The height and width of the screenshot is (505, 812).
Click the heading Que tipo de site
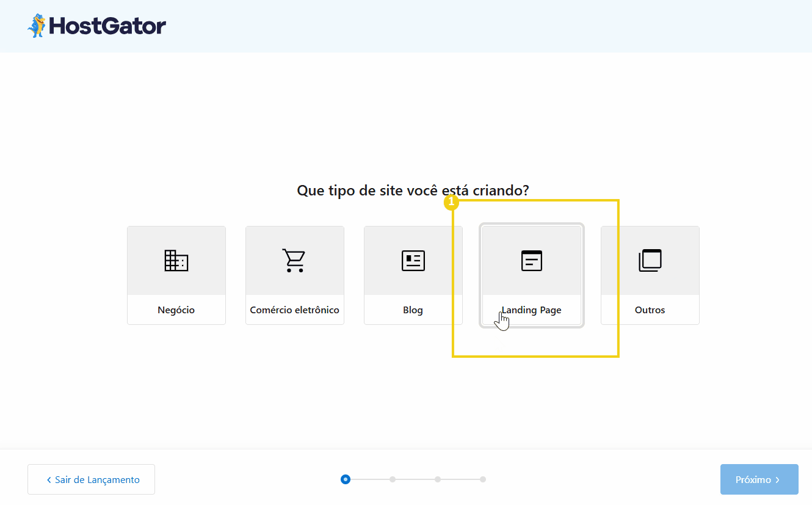click(413, 191)
